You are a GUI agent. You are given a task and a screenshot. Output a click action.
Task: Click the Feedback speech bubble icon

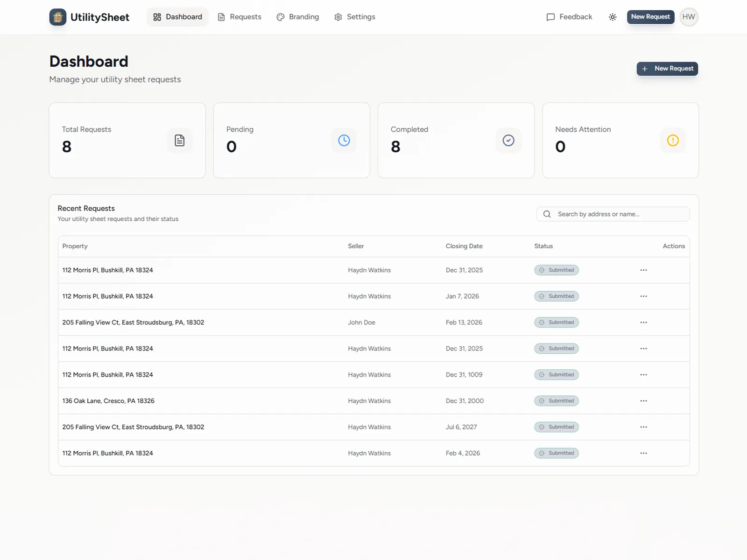pos(551,17)
